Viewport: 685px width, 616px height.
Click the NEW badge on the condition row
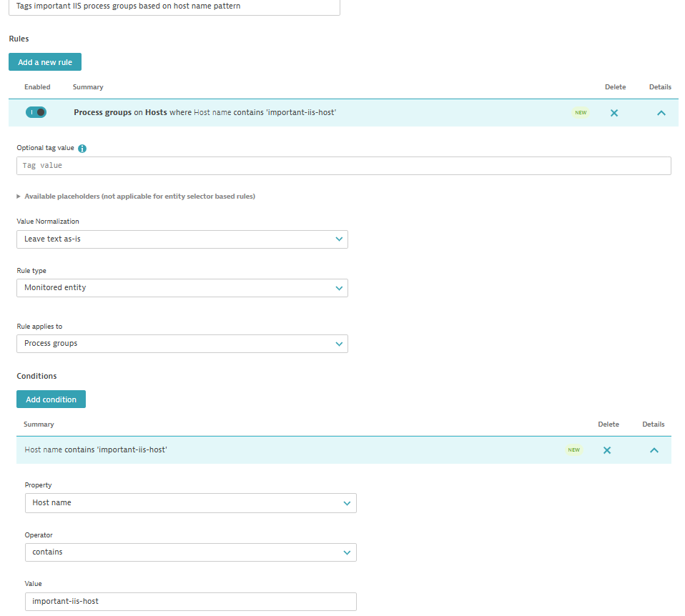coord(573,450)
